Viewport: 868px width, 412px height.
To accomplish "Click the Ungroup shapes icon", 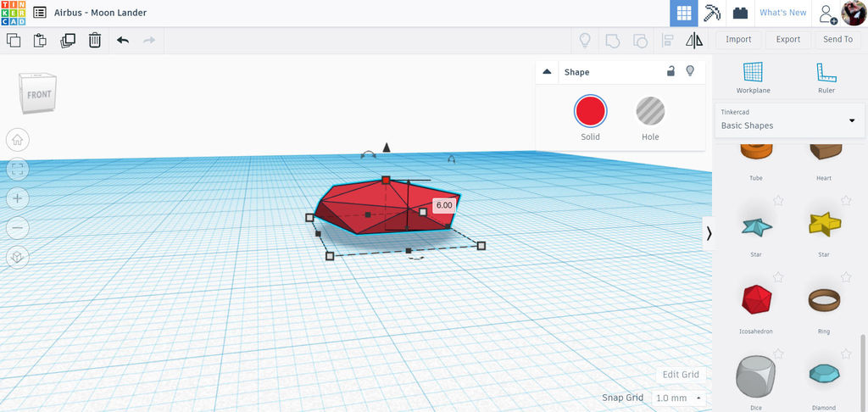I will (x=640, y=40).
